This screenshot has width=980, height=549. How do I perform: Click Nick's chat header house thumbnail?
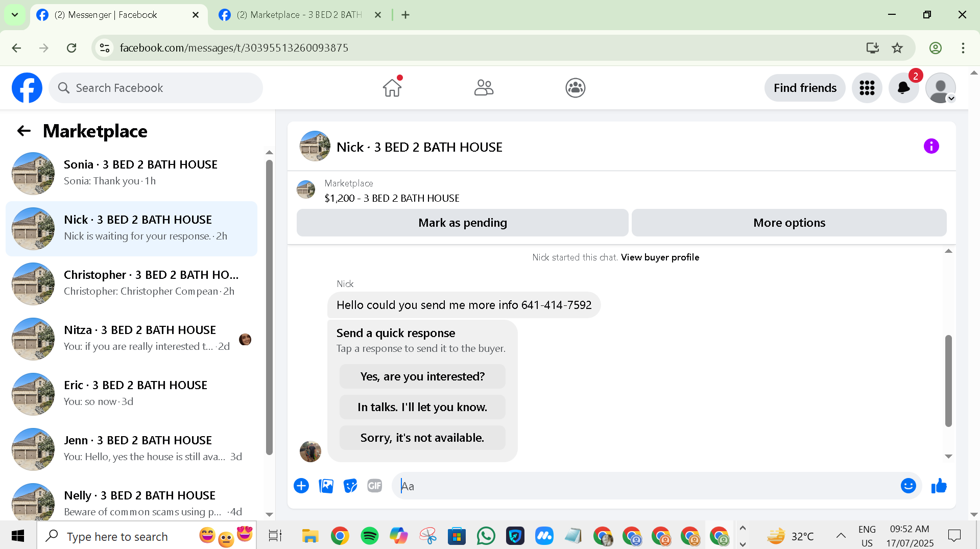click(x=315, y=147)
